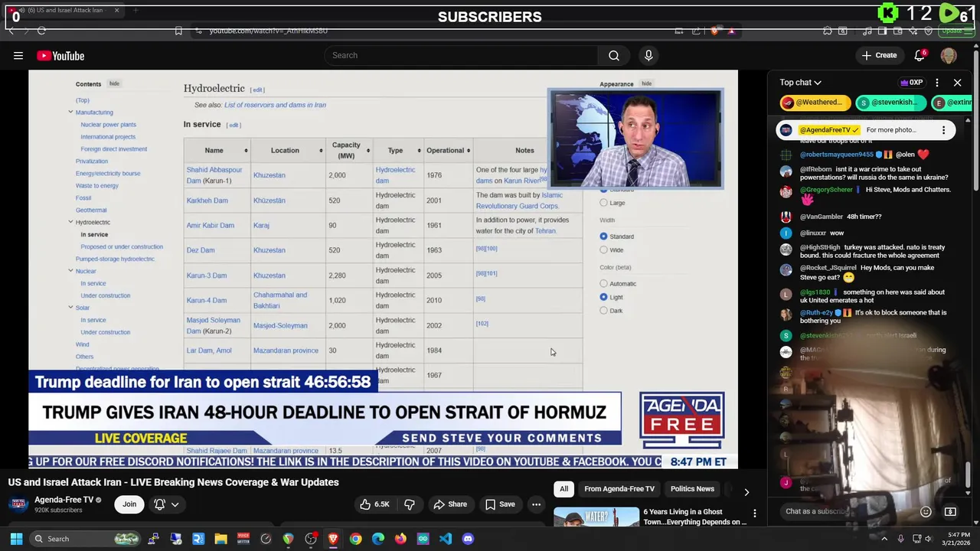Viewport: 980px width, 551px height.
Task: Open Brave Shields lion icon
Action: point(715,31)
